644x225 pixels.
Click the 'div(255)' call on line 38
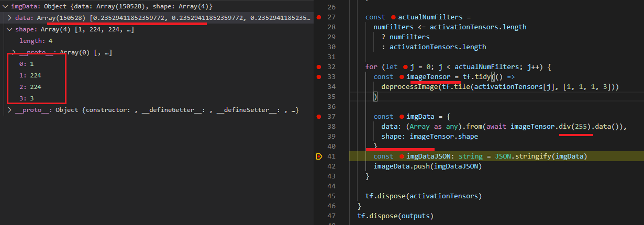[576, 127]
